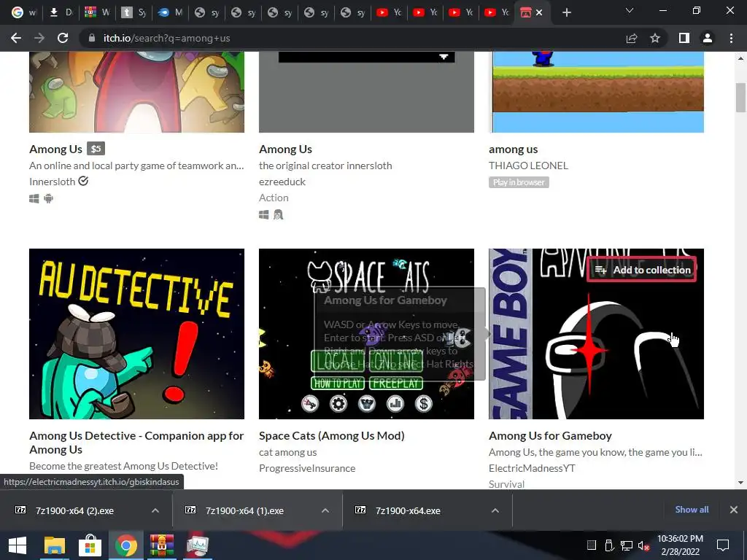Open the downloaded 7z1900-x64.exe file
Viewport: 747px width, 560px height.
tap(408, 510)
